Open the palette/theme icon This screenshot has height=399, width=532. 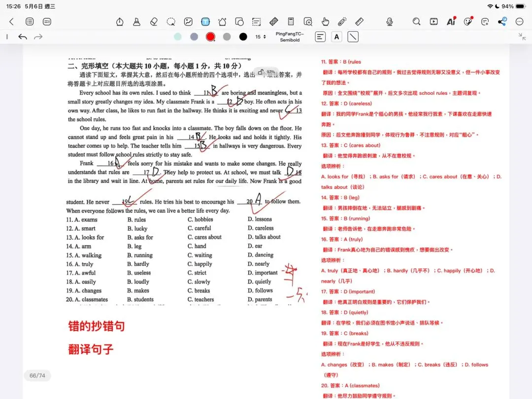(x=468, y=21)
